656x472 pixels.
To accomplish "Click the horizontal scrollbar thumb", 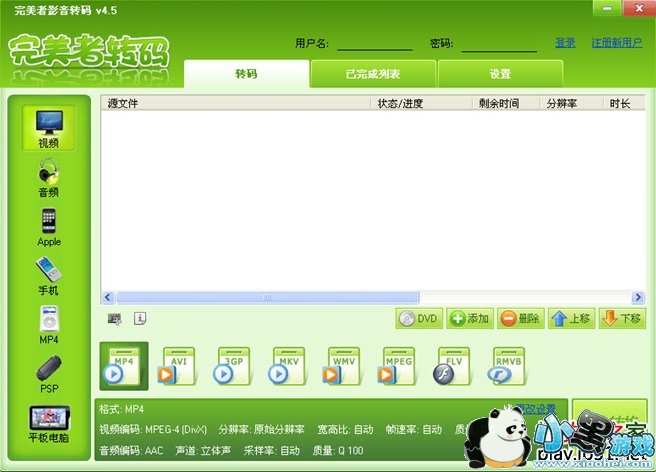I will (268, 297).
